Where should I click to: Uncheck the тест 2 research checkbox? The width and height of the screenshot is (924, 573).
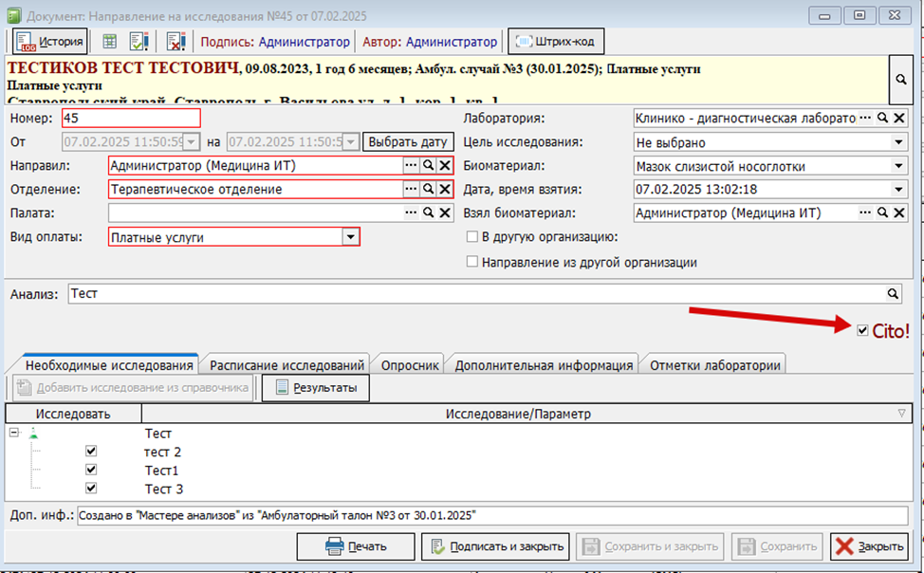pyautogui.click(x=91, y=452)
